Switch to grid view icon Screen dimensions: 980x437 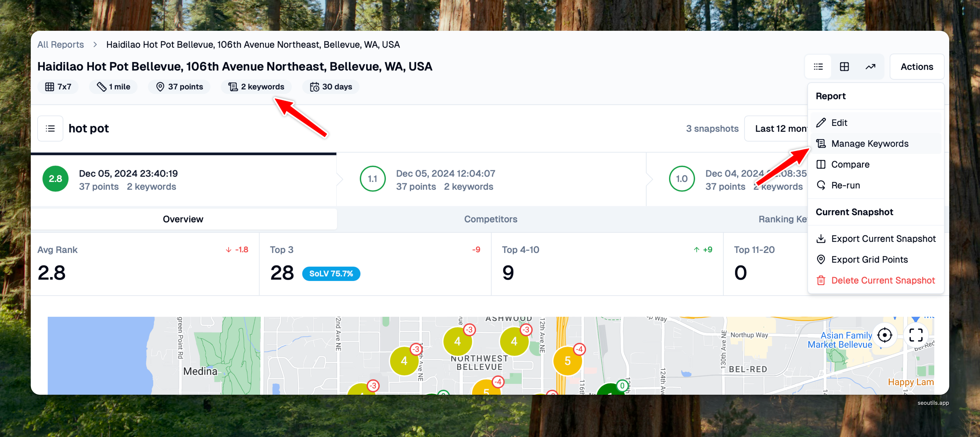click(x=844, y=67)
